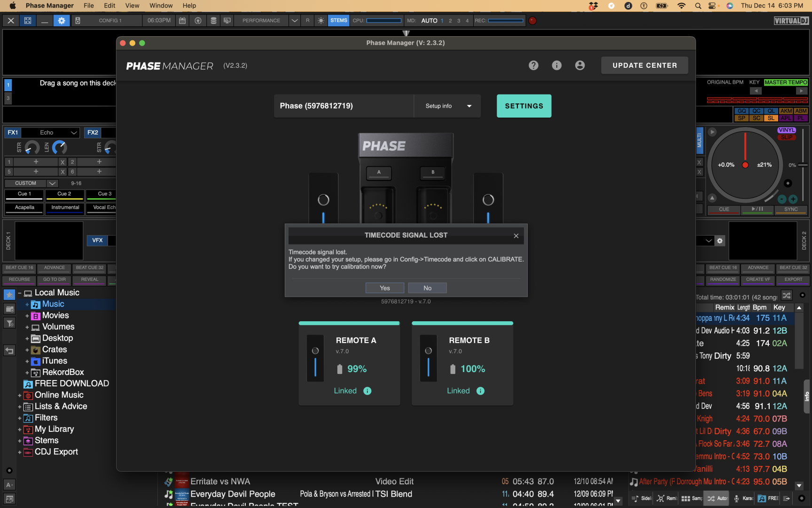The image size is (812, 508).
Task: Click VirtualDJ fullscreen icon in toolbar
Action: pyautogui.click(x=28, y=21)
